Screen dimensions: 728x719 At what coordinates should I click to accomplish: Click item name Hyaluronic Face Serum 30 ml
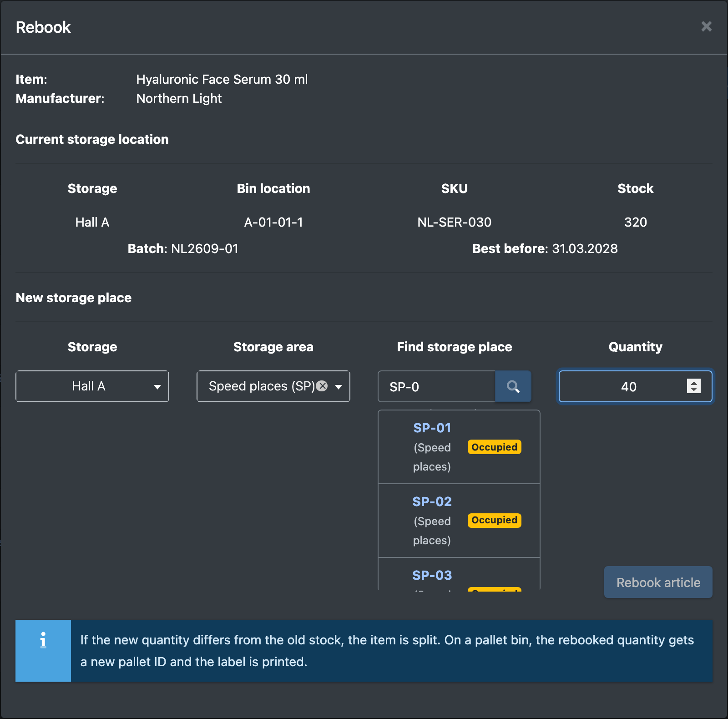(222, 79)
